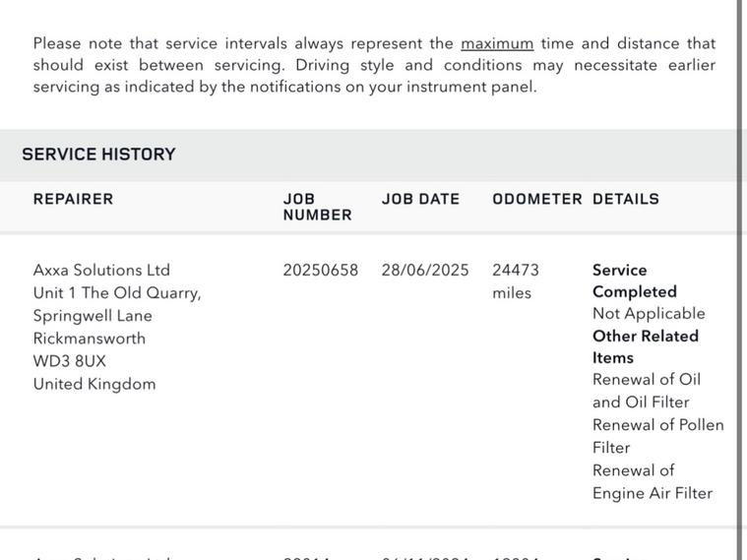
Task: Click the JOB DATE column header
Action: click(420, 199)
